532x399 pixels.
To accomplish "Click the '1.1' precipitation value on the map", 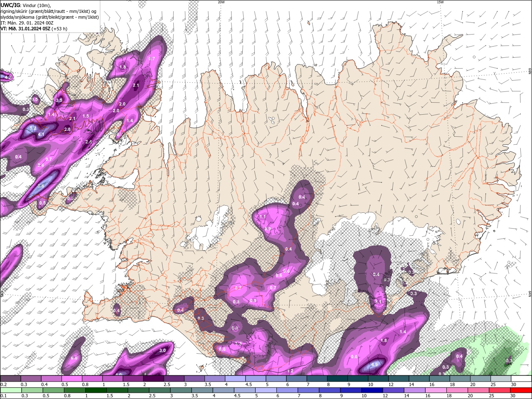I will (263, 217).
